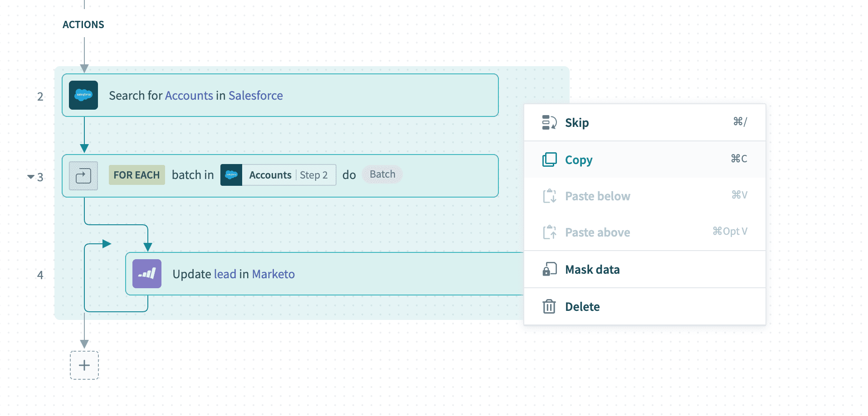Select the For Each loop icon on step 3
Image resolution: width=868 pixels, height=416 pixels.
[83, 175]
